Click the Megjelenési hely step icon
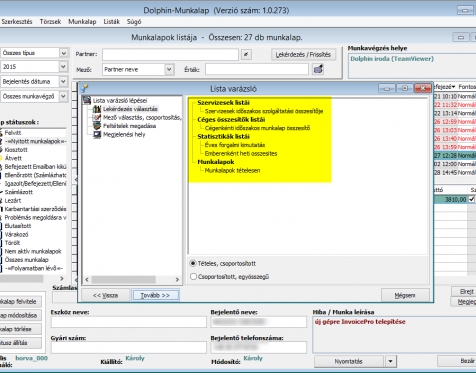 tap(97, 135)
